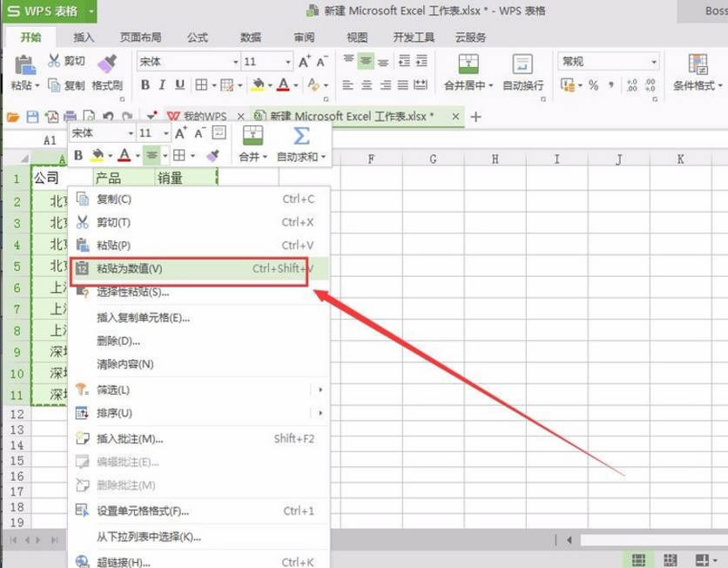The image size is (728, 568).
Task: Click the percent style icon
Action: tap(593, 85)
